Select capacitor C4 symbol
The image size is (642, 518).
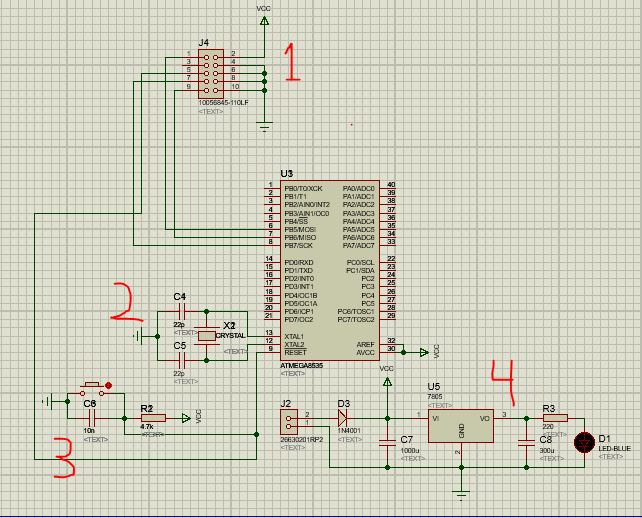(182, 312)
